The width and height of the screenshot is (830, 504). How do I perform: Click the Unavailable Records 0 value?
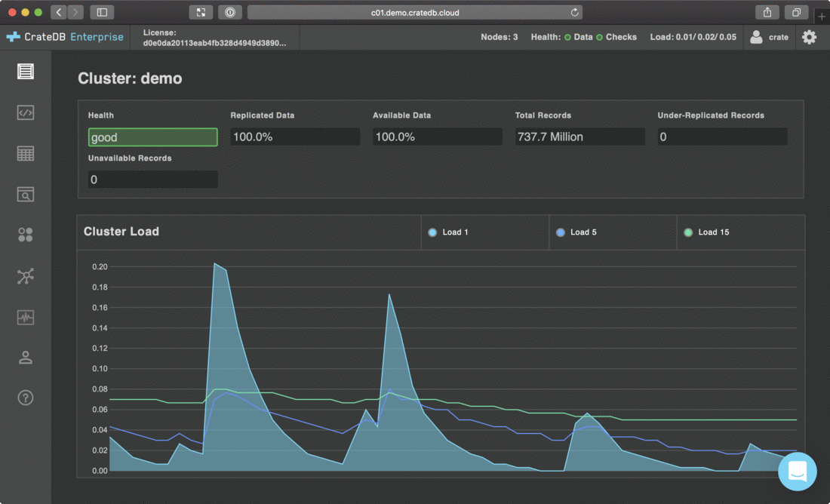tap(152, 180)
